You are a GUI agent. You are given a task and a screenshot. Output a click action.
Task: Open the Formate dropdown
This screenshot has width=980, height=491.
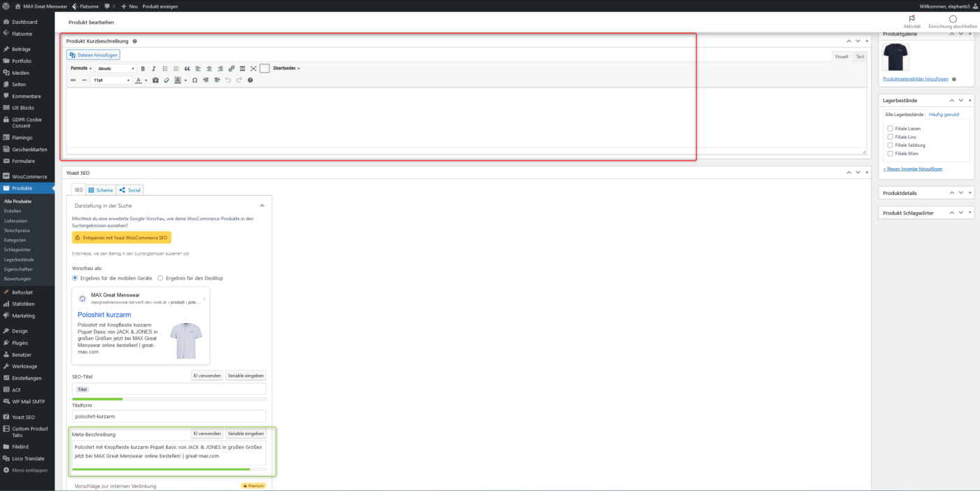80,69
